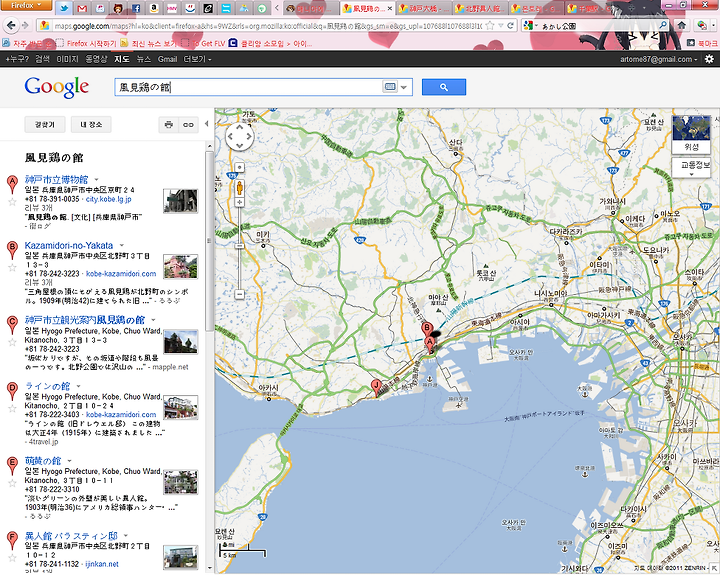720x575 pixels.
Task: Switch to the 北野異人館 browser tab
Action: point(481,9)
